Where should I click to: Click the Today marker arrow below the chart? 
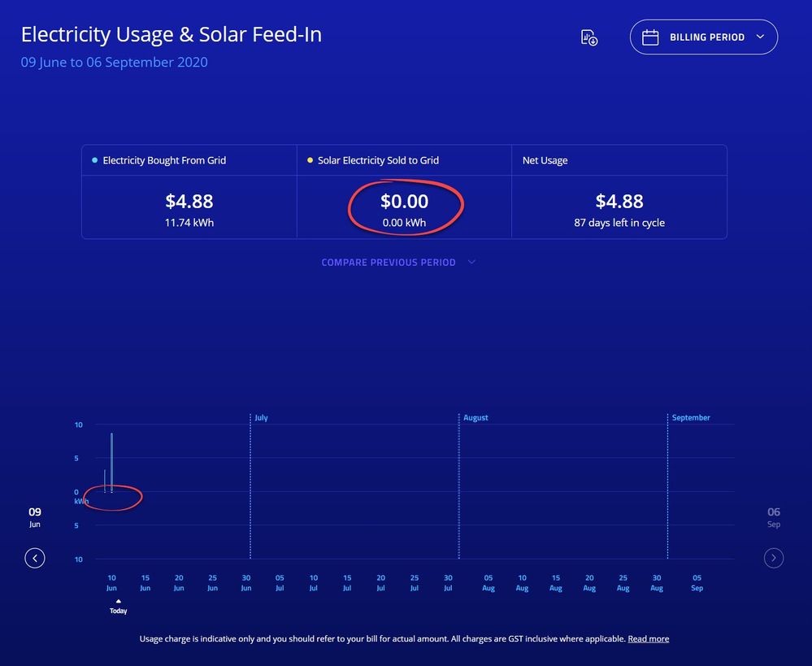pyautogui.click(x=118, y=599)
